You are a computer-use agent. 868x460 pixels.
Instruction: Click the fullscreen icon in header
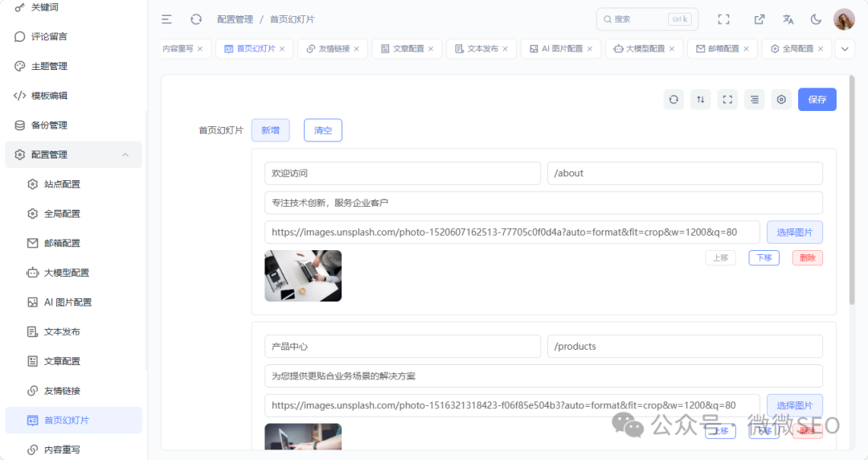(x=723, y=19)
